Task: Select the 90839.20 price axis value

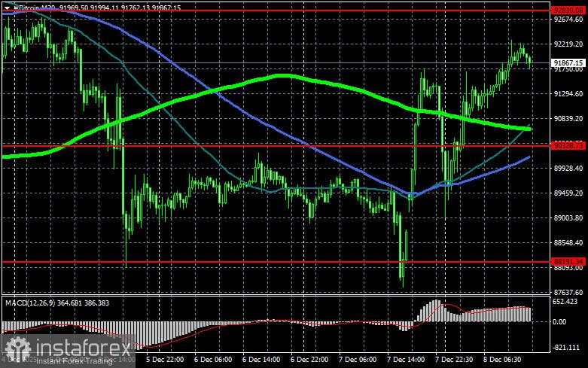Action: tap(568, 118)
